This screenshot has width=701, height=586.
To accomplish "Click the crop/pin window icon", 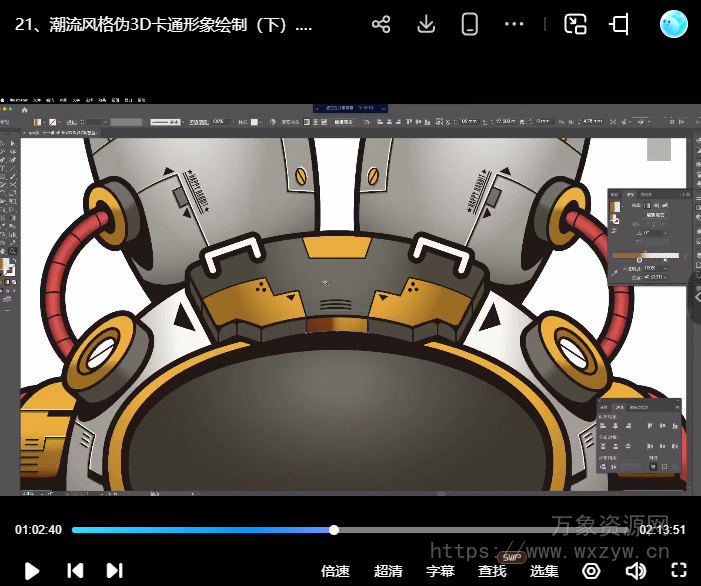I will tap(619, 25).
